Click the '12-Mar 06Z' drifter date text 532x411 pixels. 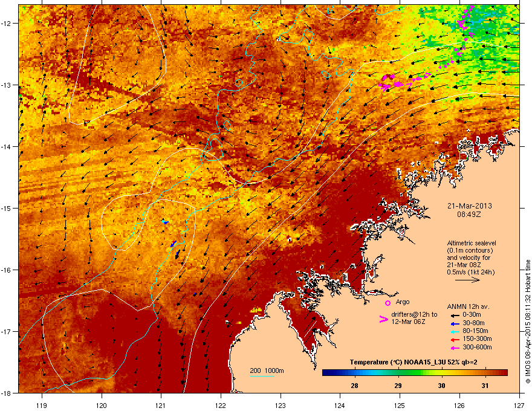[x=408, y=322]
